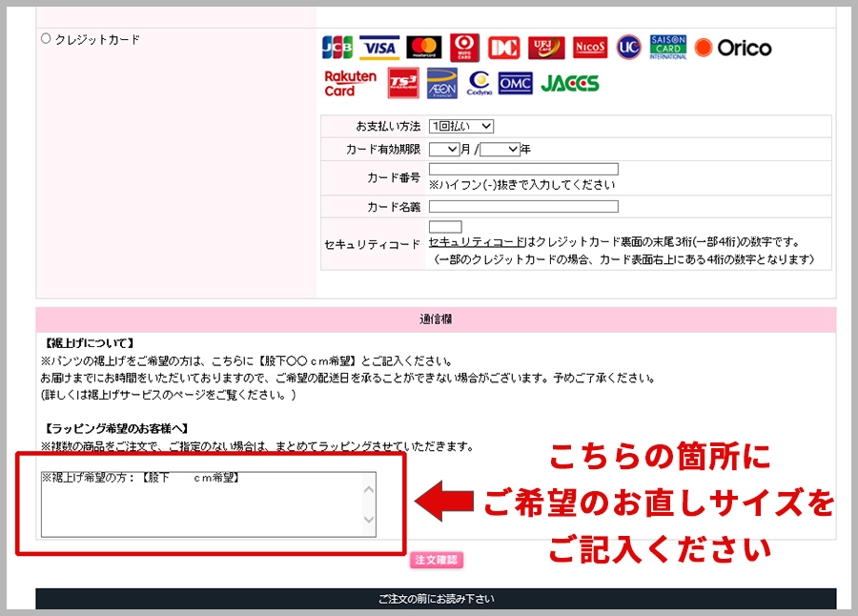Click the ※ハイフン(-)抜きで入力してください note

point(522,185)
